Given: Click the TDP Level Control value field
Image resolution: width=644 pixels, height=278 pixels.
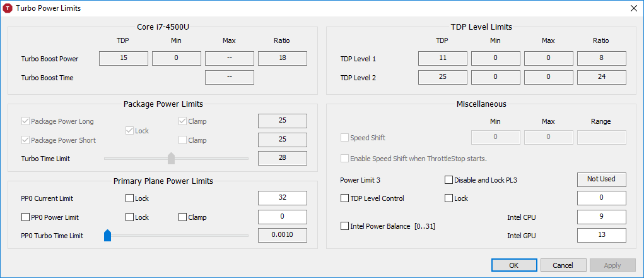Looking at the screenshot, I should pos(602,198).
